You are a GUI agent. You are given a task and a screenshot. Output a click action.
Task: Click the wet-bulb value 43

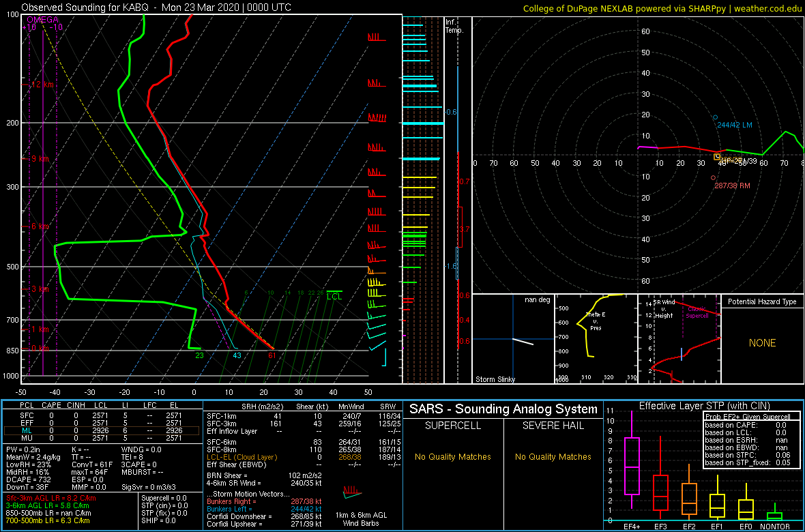[237, 355]
